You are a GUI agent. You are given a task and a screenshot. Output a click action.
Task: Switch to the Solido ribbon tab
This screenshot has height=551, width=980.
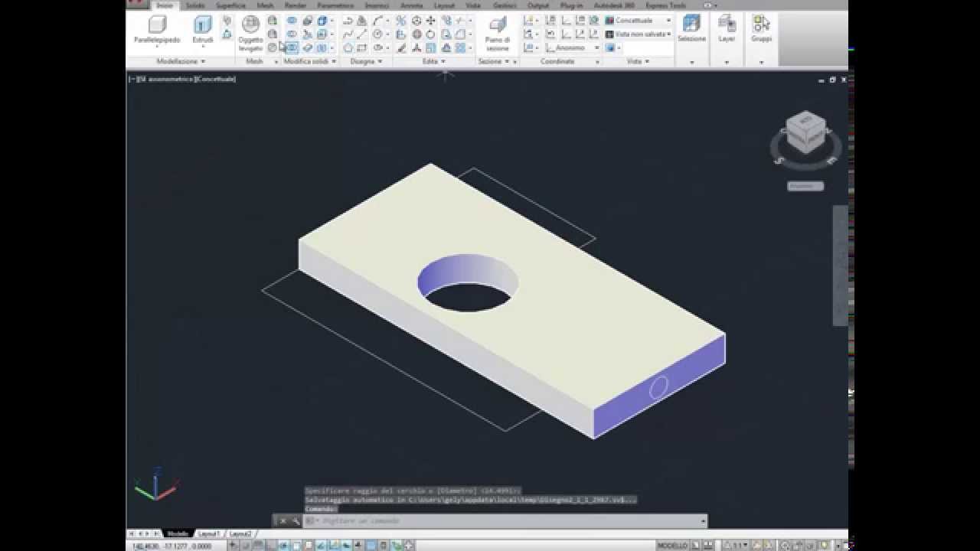tap(195, 5)
